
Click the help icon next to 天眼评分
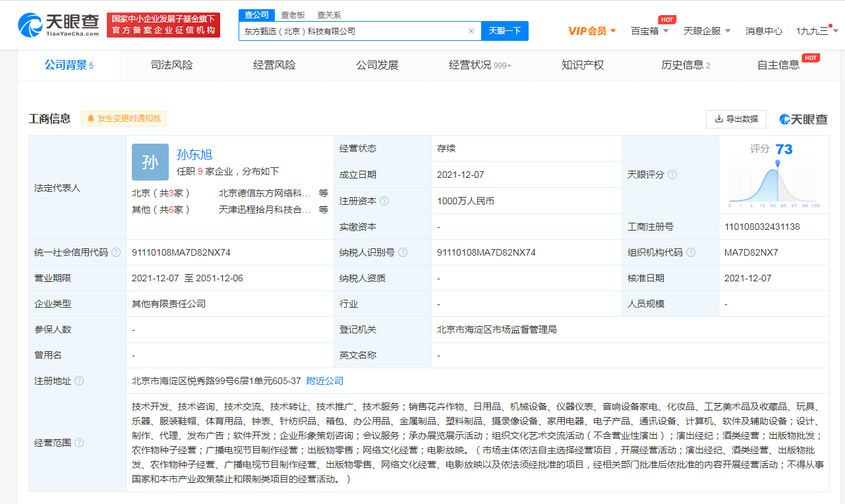click(672, 175)
